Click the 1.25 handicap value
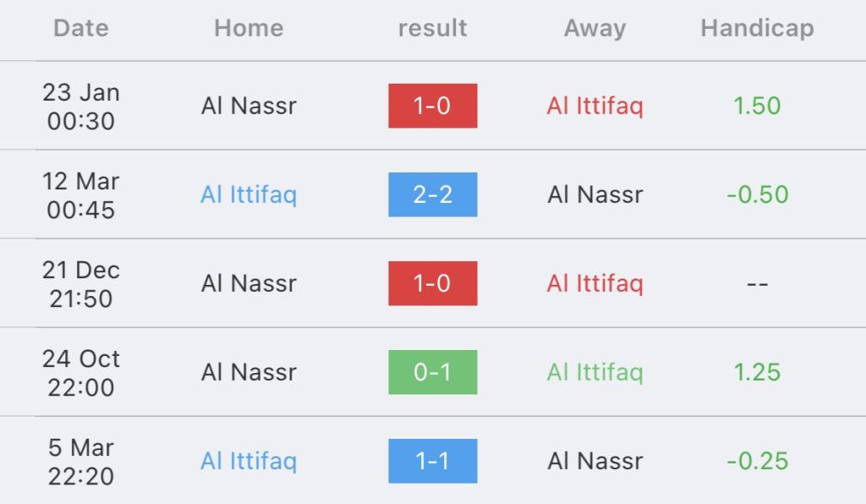Screen dimensions: 866x504 [757, 373]
